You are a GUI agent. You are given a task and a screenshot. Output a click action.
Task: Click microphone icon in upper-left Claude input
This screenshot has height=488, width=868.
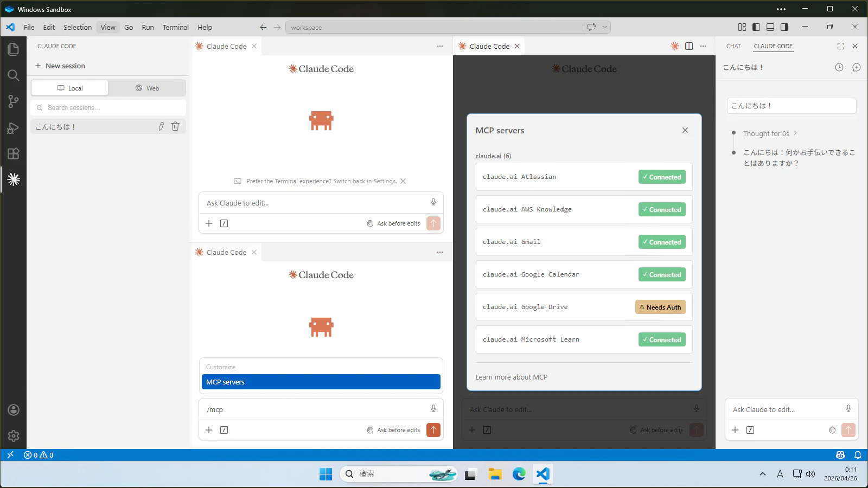(433, 202)
